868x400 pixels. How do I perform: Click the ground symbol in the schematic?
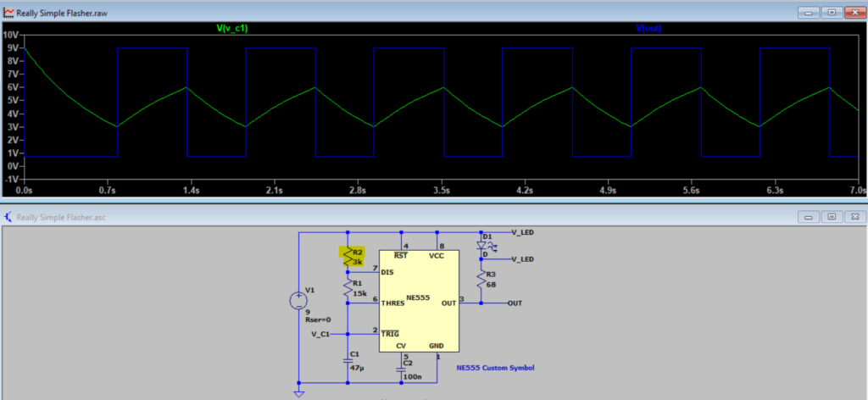coord(298,392)
